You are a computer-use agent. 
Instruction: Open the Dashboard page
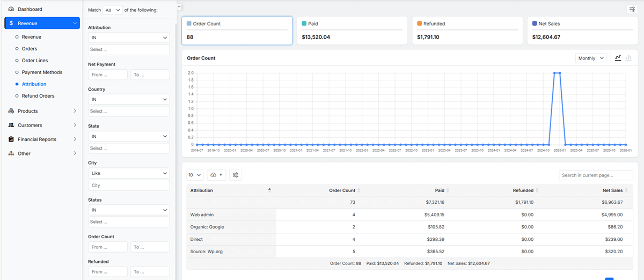click(30, 9)
